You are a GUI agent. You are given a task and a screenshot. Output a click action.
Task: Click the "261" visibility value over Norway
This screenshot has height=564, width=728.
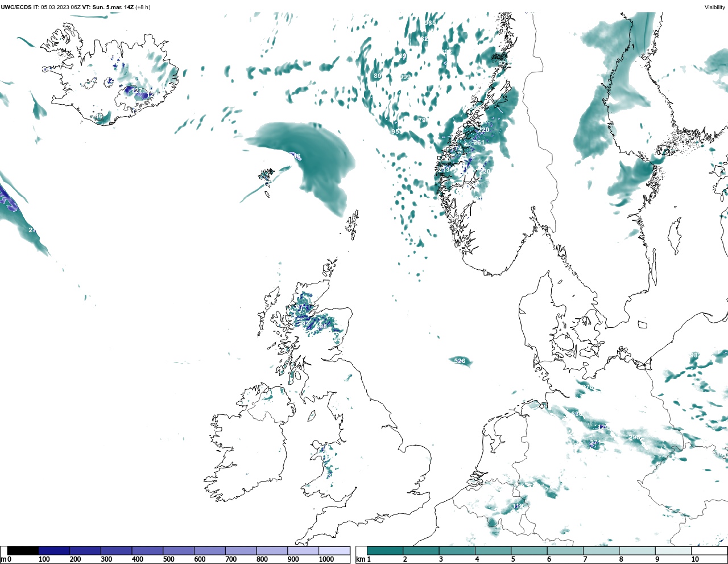tap(479, 143)
